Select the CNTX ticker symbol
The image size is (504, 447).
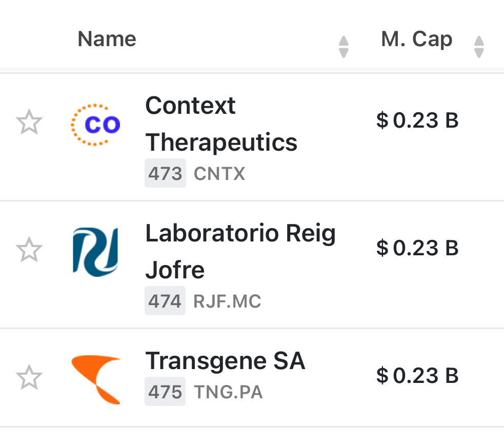pyautogui.click(x=219, y=174)
